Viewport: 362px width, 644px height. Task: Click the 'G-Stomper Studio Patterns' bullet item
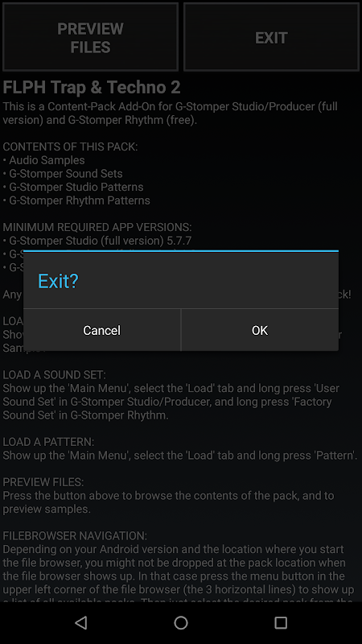click(73, 187)
